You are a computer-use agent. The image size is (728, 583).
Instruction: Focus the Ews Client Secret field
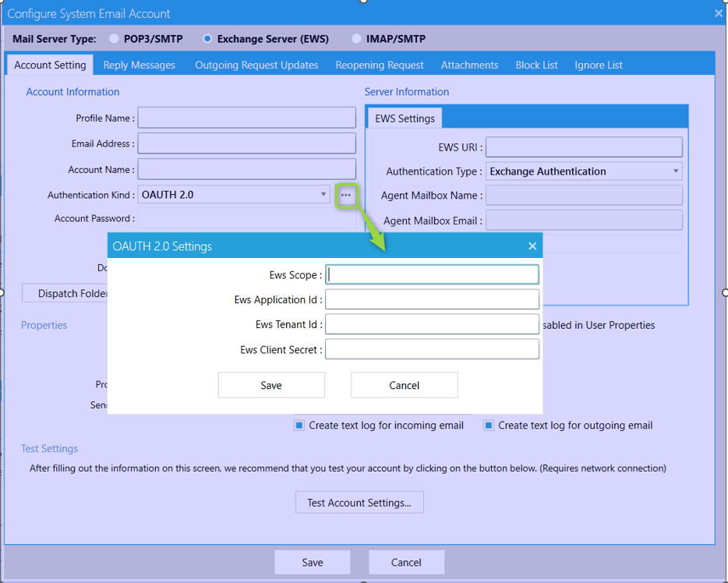432,349
